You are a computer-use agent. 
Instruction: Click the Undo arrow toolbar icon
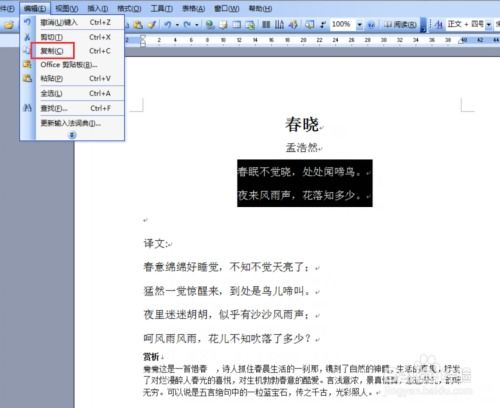coord(168,25)
